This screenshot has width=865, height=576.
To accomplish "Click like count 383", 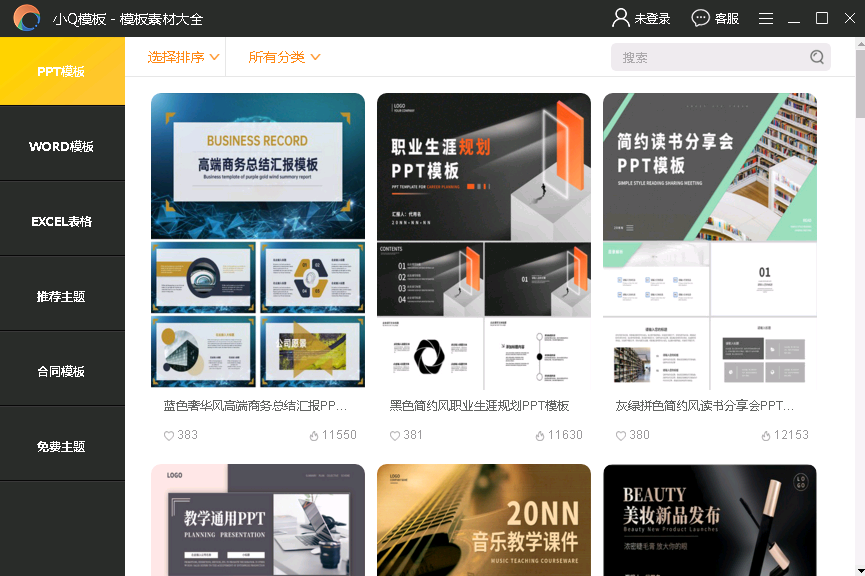I will coord(188,435).
